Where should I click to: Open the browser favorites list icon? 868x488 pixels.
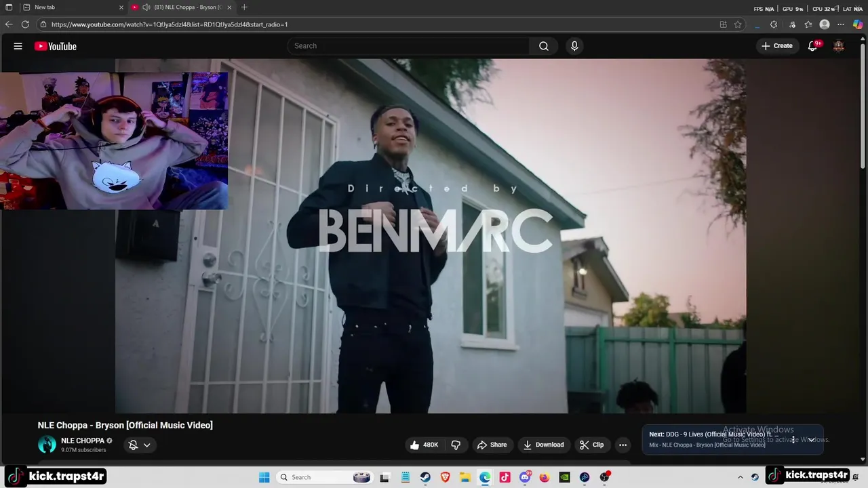click(x=808, y=24)
